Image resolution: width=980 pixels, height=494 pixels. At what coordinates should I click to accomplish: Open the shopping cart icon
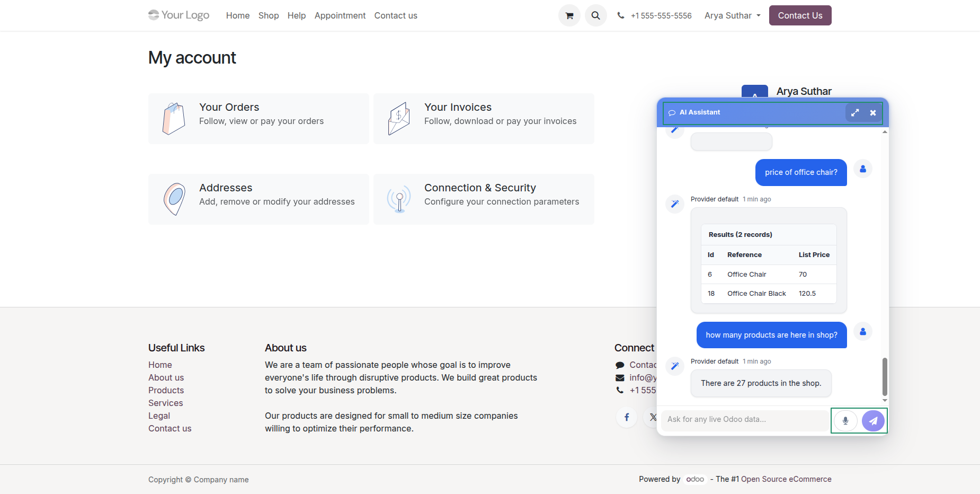coord(569,15)
